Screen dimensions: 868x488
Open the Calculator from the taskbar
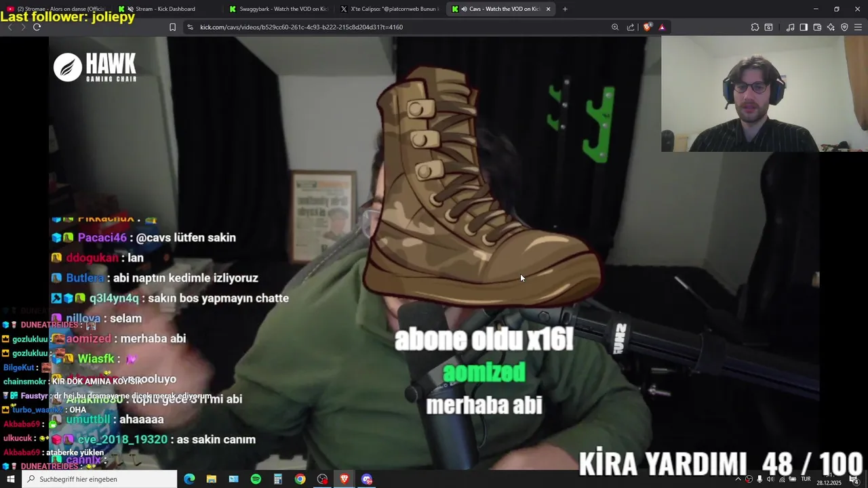tap(278, 479)
